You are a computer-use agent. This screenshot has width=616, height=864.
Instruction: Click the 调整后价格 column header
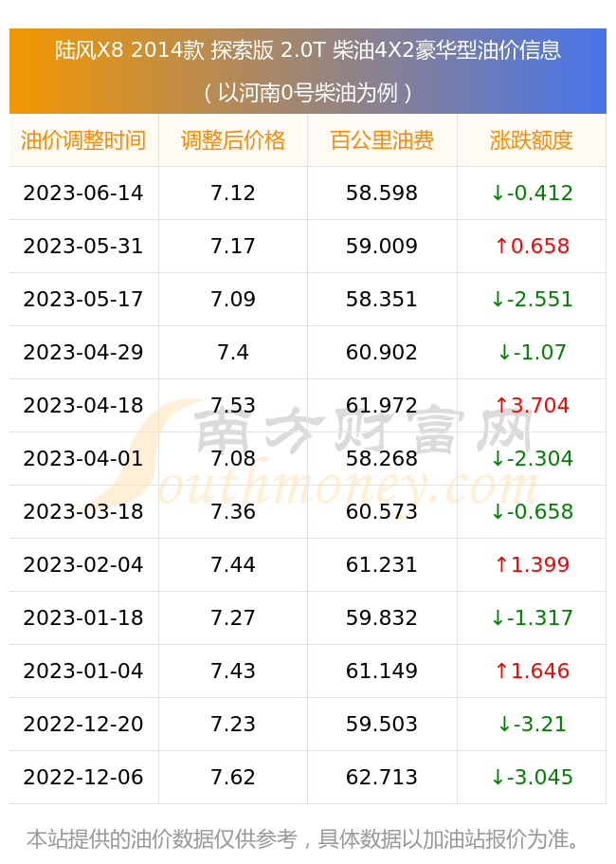[233, 140]
